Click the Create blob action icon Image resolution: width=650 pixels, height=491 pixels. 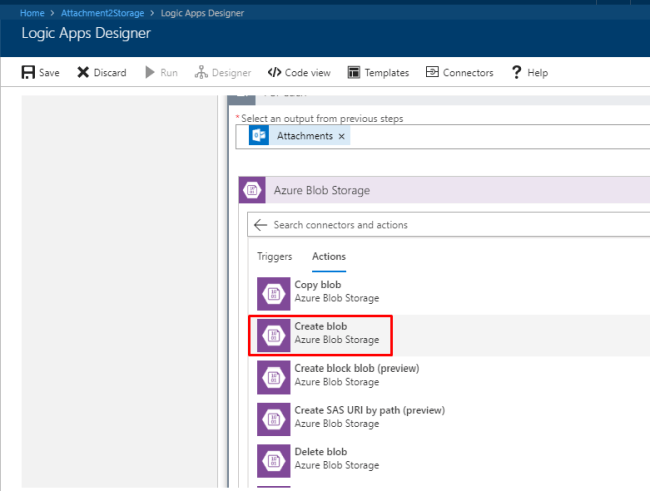[x=274, y=335]
